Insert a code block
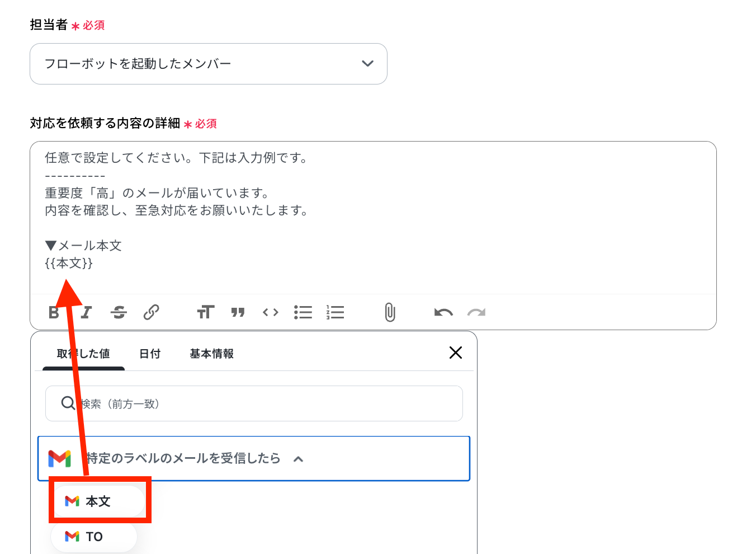Screen dimensions: 756x554 pos(271,312)
